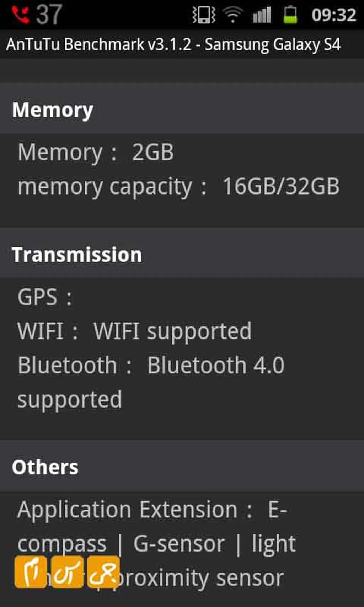Tap the vibrate mode status icon
The height and width of the screenshot is (607, 364).
[204, 15]
